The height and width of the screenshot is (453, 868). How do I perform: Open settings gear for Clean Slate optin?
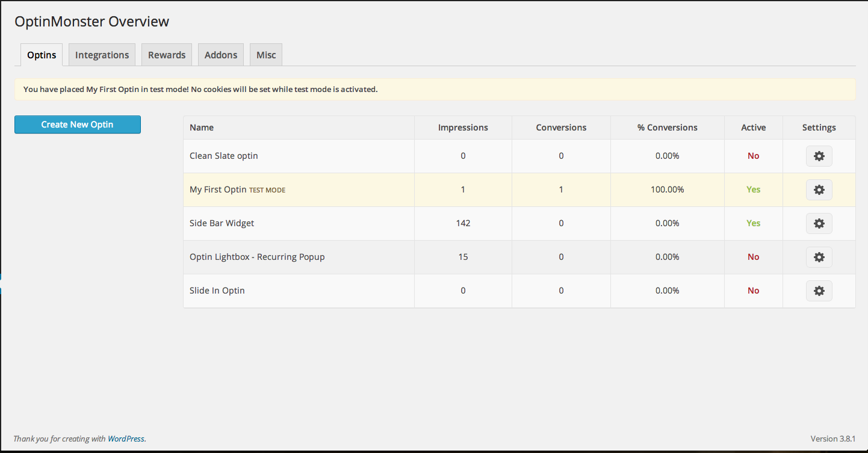(819, 155)
